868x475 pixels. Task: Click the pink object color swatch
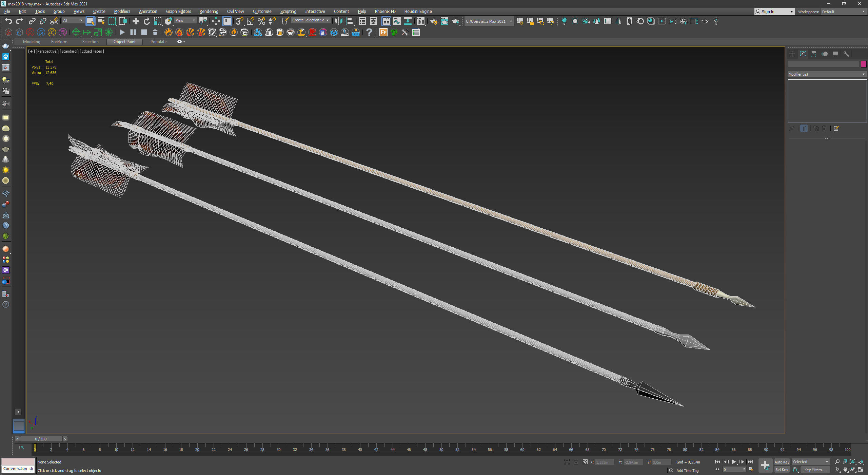[864, 64]
